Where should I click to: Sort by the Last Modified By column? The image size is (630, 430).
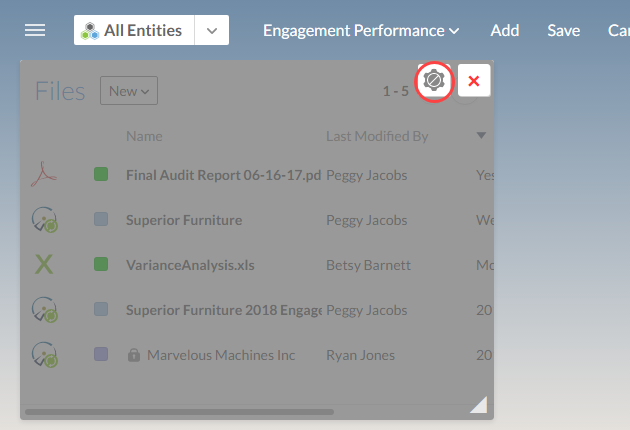click(376, 136)
